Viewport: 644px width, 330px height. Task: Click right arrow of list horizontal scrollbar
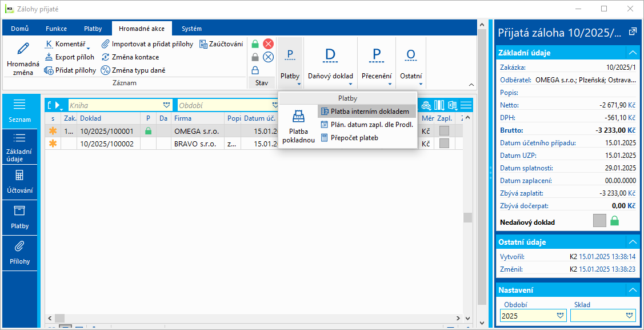click(459, 319)
